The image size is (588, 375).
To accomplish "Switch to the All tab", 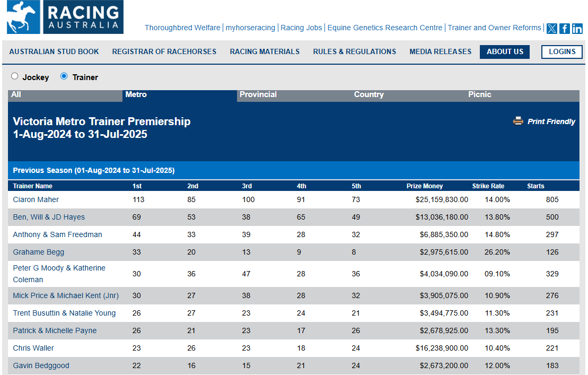I will tap(16, 94).
